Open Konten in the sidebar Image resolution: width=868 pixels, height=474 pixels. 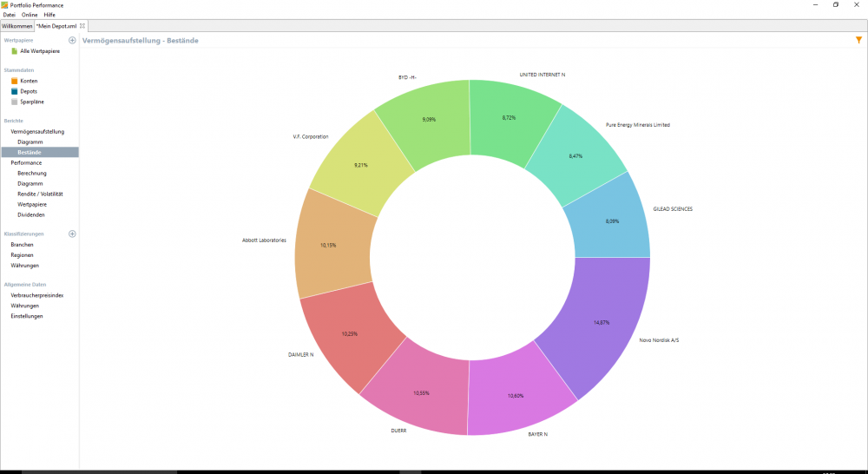click(29, 81)
